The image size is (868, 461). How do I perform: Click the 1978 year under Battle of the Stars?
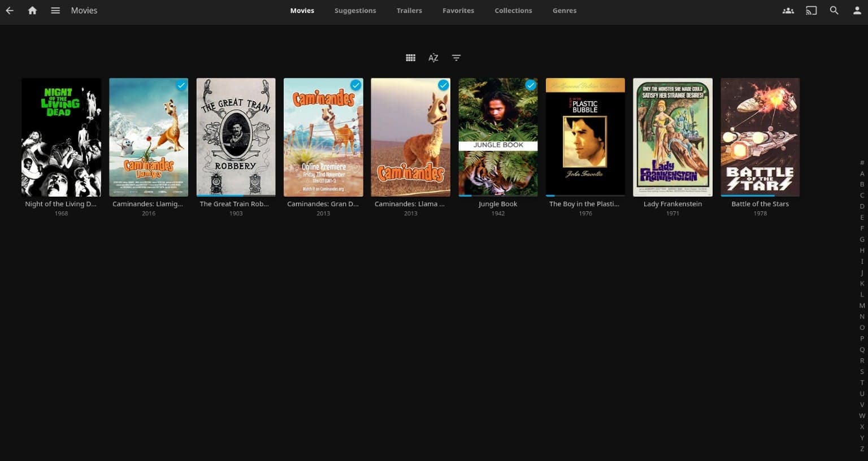(x=760, y=214)
